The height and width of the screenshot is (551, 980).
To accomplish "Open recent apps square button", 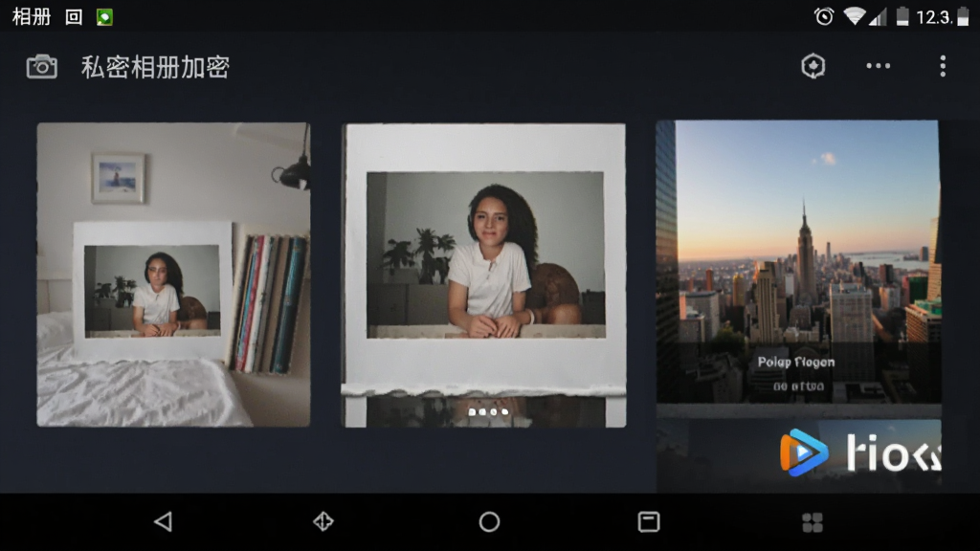I will [x=649, y=521].
